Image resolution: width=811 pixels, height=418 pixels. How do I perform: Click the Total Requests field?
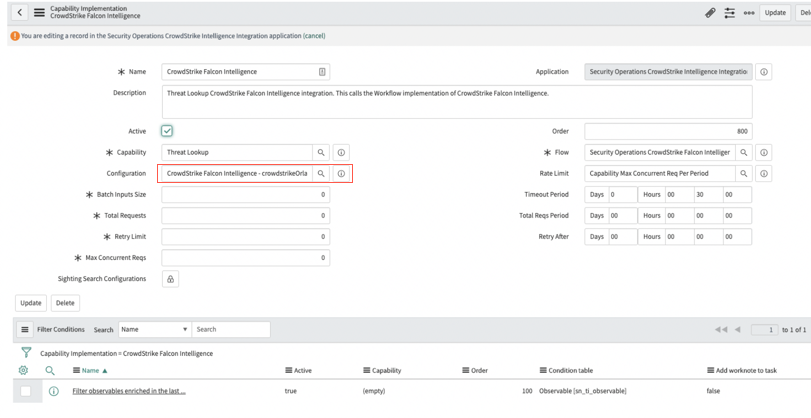point(245,216)
